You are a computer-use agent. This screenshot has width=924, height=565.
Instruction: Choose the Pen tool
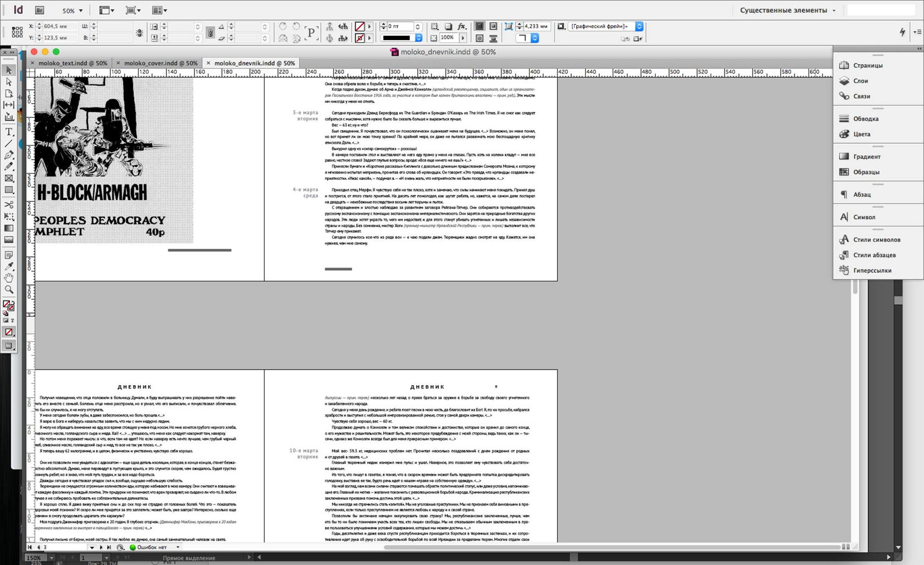(x=9, y=155)
